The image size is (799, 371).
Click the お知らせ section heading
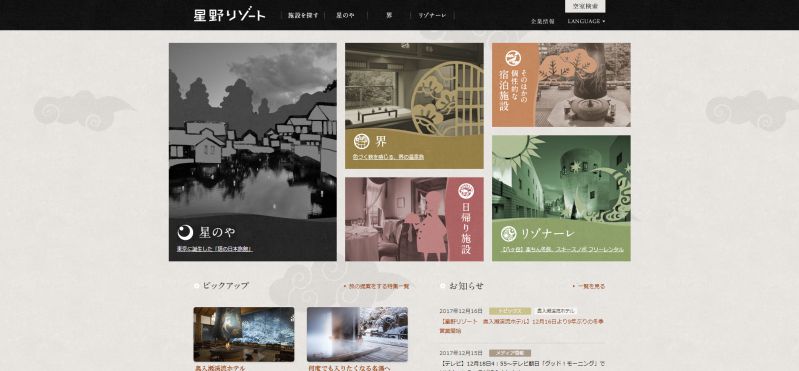466,286
